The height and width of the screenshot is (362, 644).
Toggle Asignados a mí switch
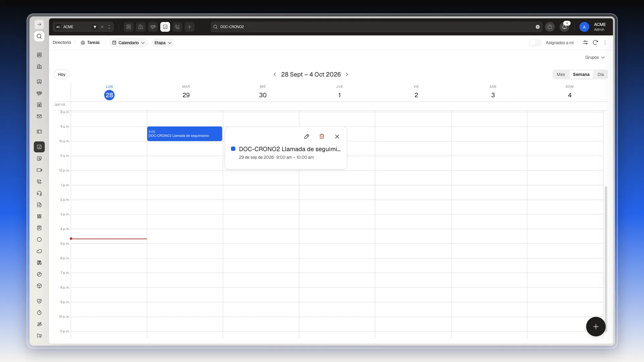535,43
